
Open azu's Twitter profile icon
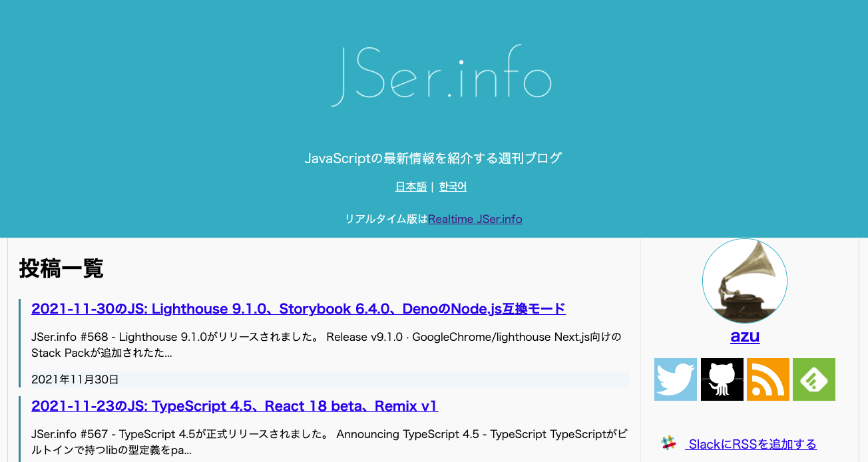pyautogui.click(x=676, y=379)
